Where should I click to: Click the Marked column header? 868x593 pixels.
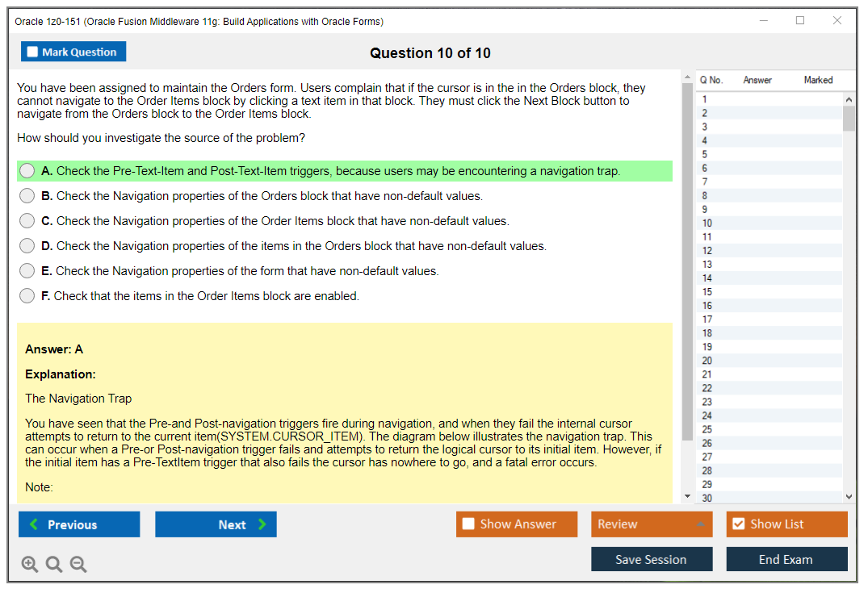coord(818,80)
